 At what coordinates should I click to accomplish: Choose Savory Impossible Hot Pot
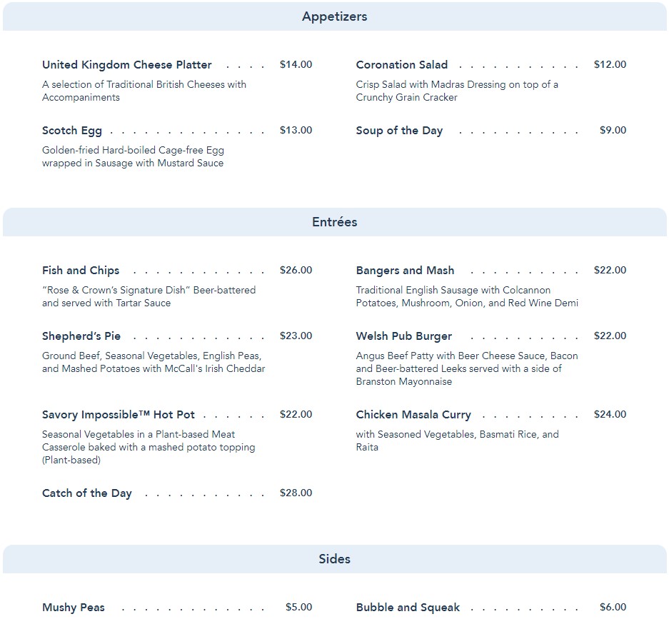[119, 415]
